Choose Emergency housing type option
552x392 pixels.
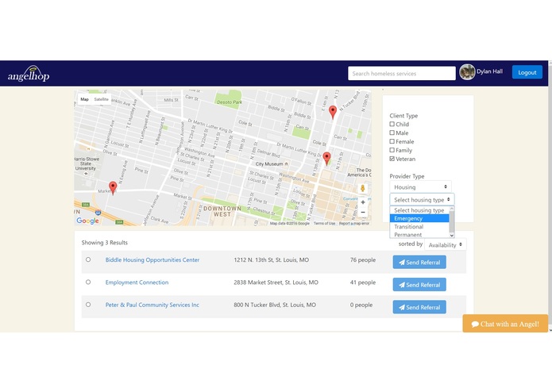[419, 218]
